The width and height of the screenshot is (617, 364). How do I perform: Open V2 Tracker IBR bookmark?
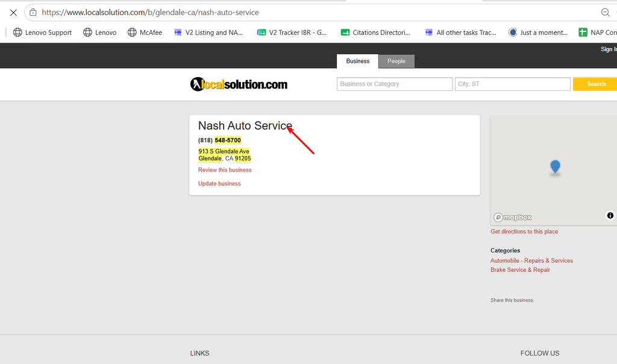pos(292,33)
